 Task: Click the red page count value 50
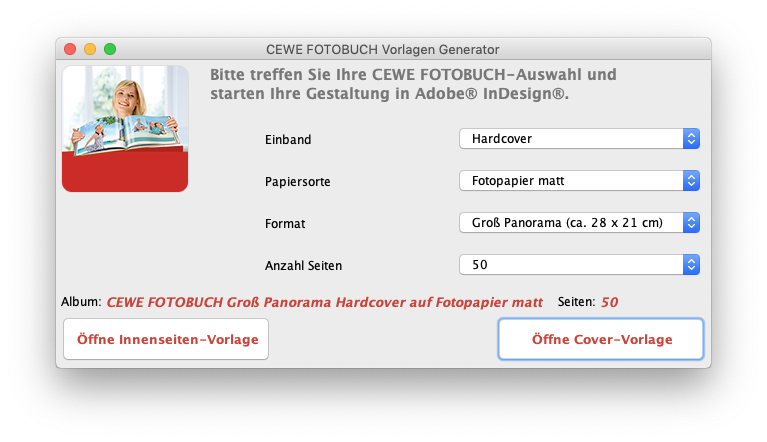click(609, 302)
